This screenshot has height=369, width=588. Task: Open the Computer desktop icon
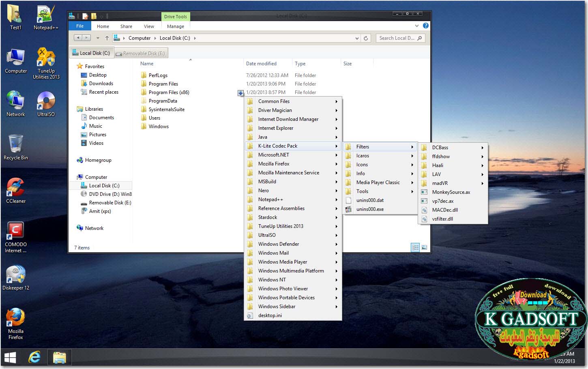point(16,62)
